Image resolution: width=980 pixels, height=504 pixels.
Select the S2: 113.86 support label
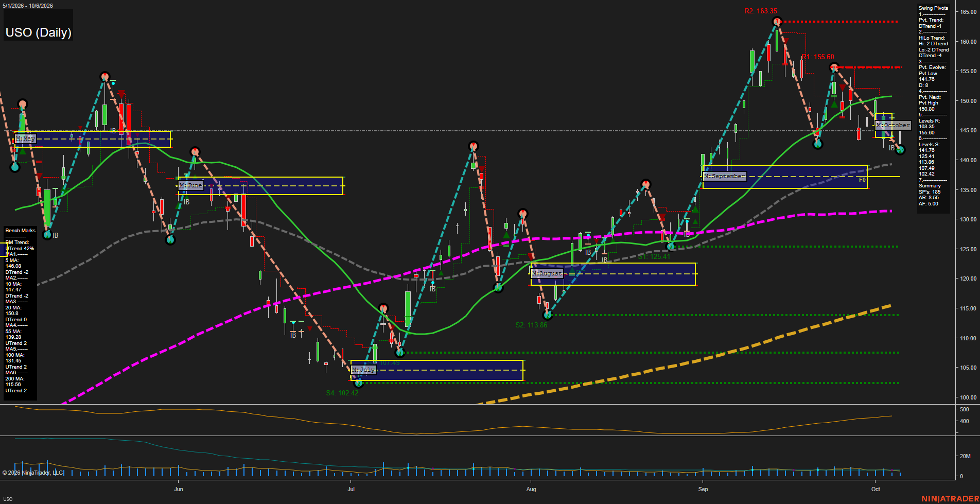click(531, 325)
